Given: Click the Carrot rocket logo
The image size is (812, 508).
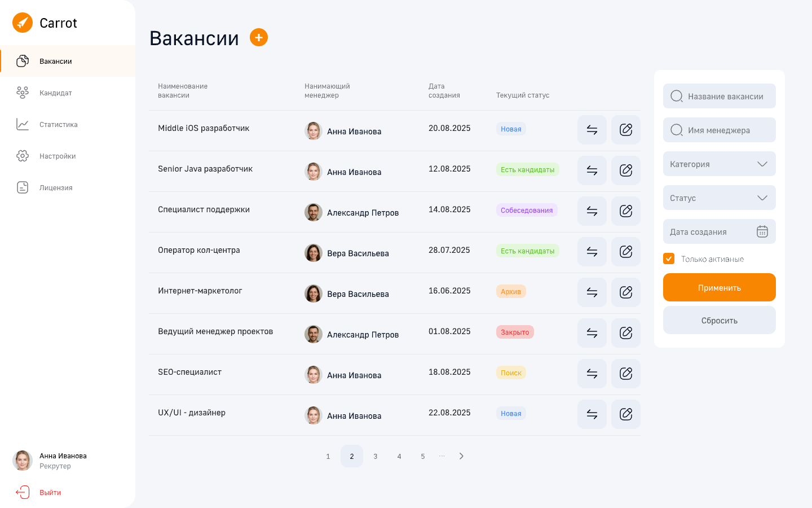Looking at the screenshot, I should click(23, 23).
